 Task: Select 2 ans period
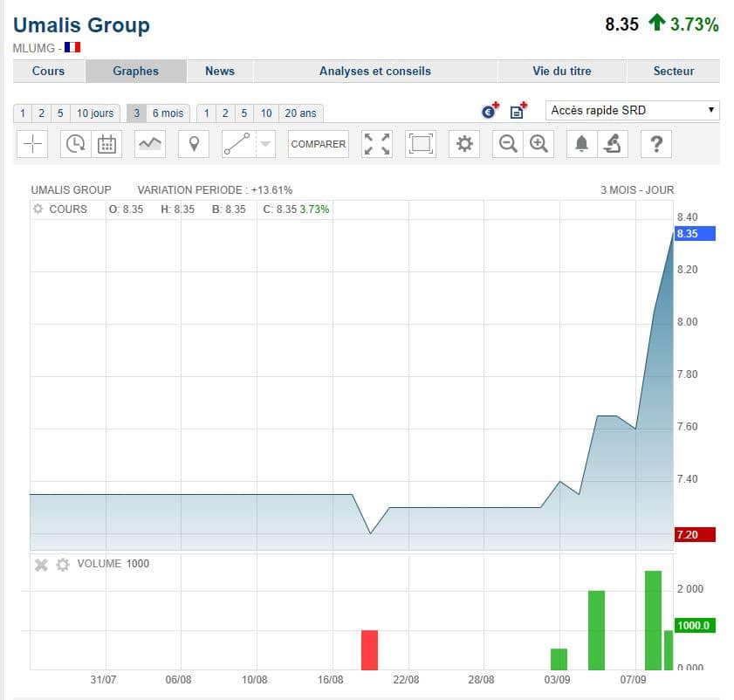pyautogui.click(x=225, y=113)
